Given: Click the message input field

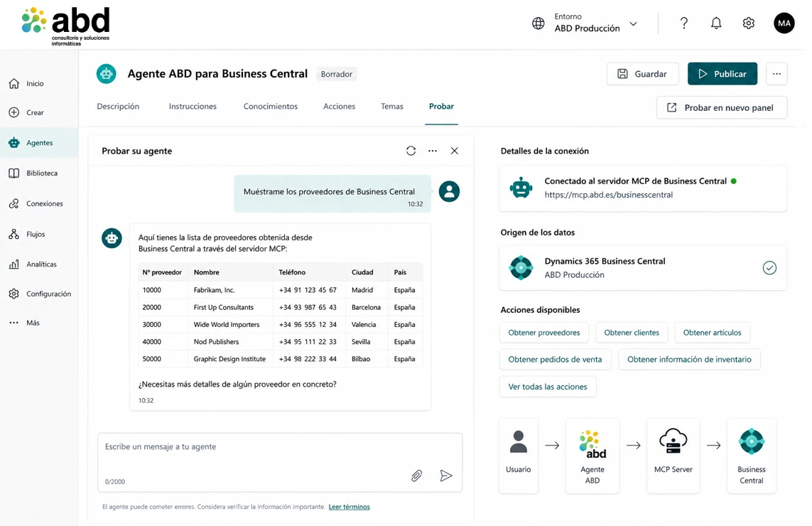Looking at the screenshot, I should [x=280, y=462].
